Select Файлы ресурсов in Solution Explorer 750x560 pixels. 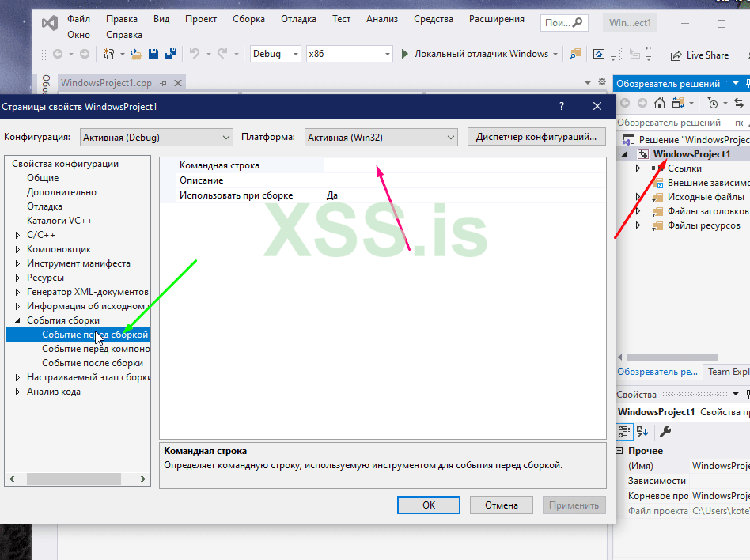pos(703,225)
